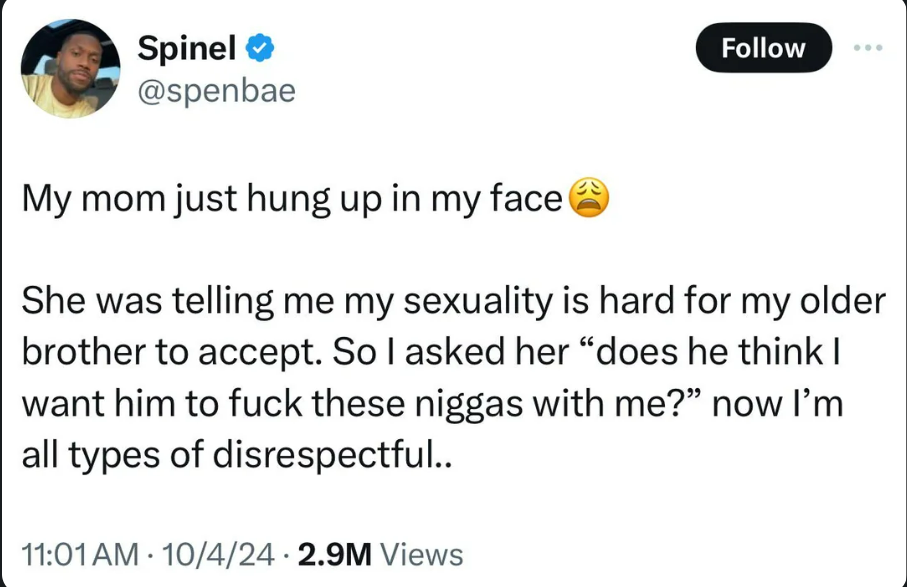Image resolution: width=907 pixels, height=587 pixels.
Task: Click the word "Views" in the footer
Action: pos(422,553)
